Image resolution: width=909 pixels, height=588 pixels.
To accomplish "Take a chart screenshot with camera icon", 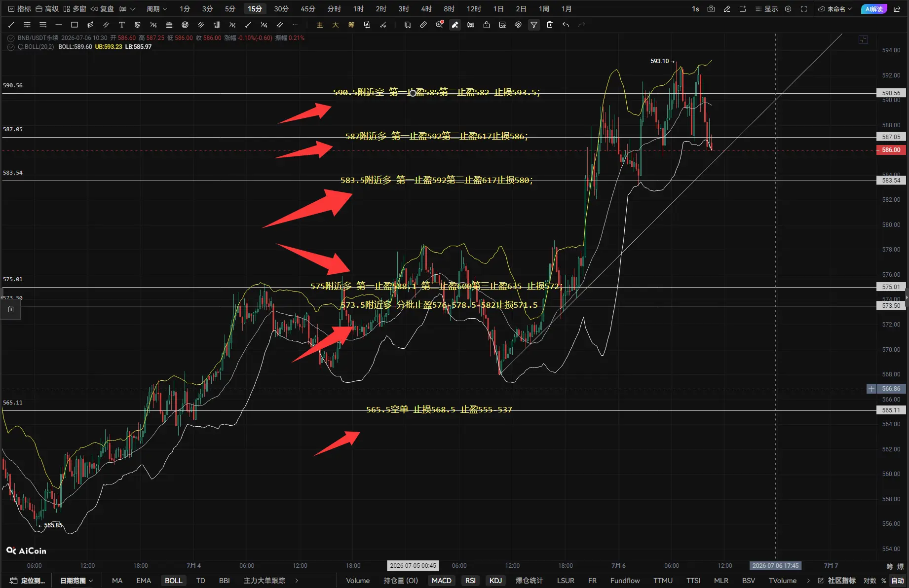I will pyautogui.click(x=711, y=9).
